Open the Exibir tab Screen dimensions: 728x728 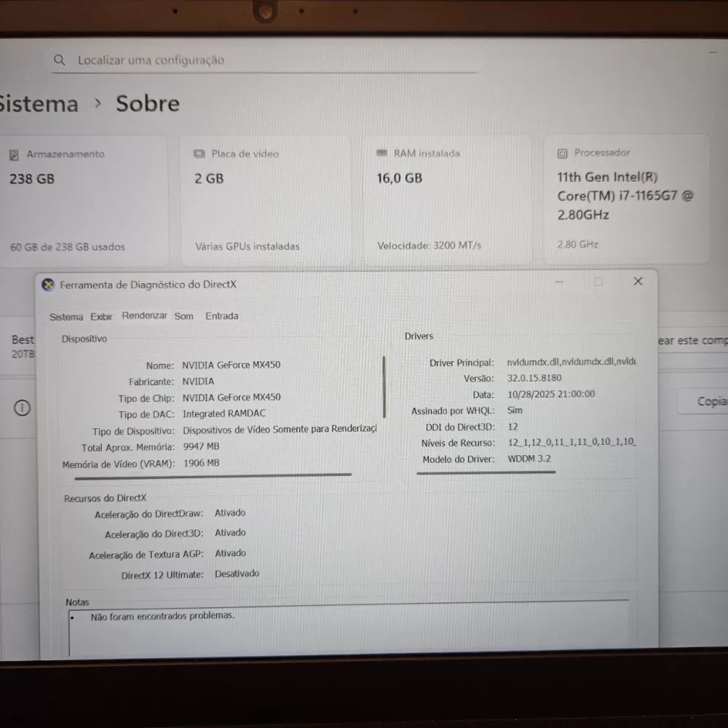(101, 317)
